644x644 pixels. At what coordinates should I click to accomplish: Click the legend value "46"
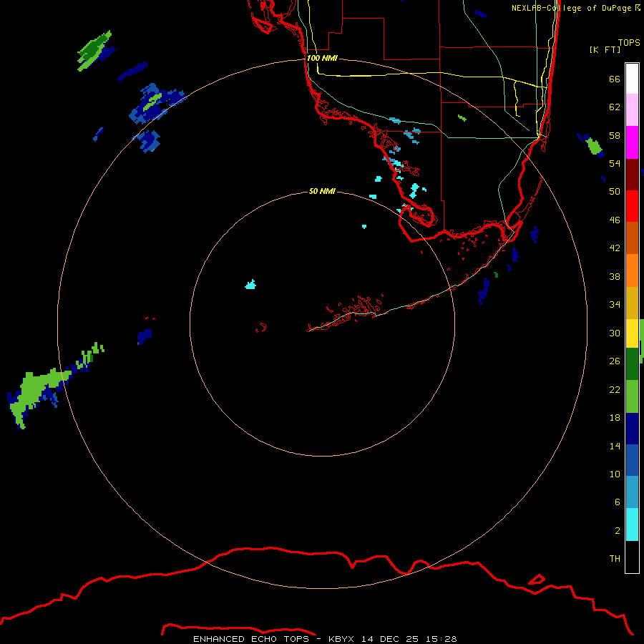click(x=615, y=220)
